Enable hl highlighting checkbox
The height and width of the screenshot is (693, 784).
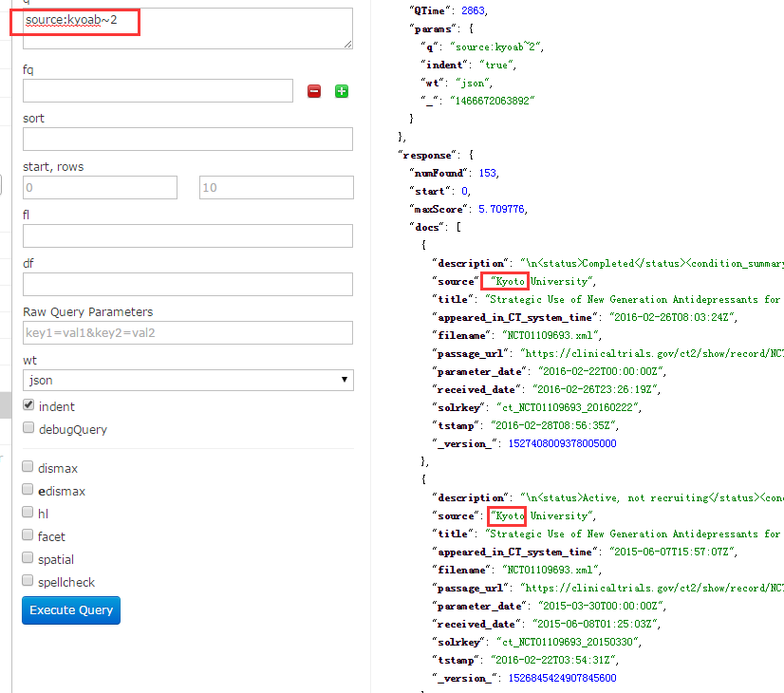pyautogui.click(x=28, y=512)
